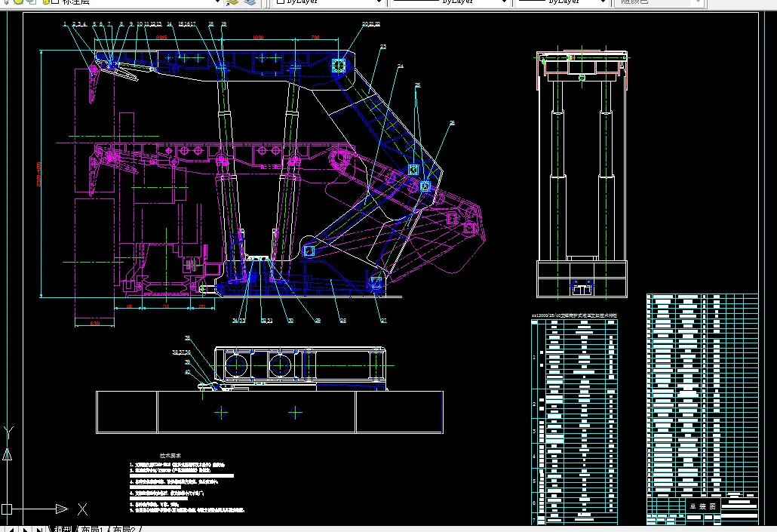This screenshot has width=777, height=532.
Task: Select the red 1800 dimension text
Action: [x=258, y=37]
